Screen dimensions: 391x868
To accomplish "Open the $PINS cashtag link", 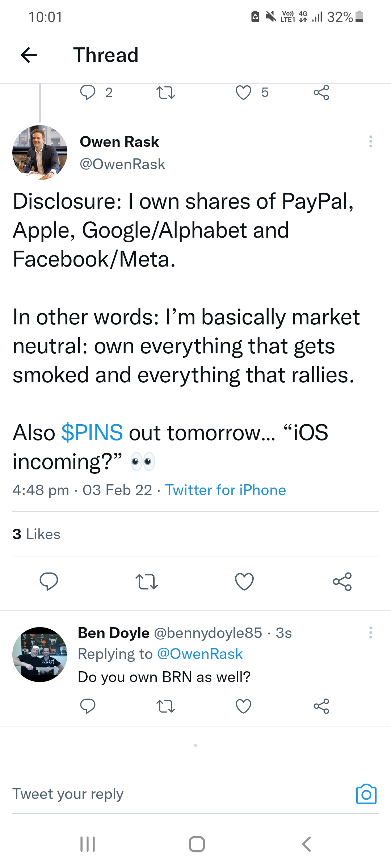I will 92,433.
